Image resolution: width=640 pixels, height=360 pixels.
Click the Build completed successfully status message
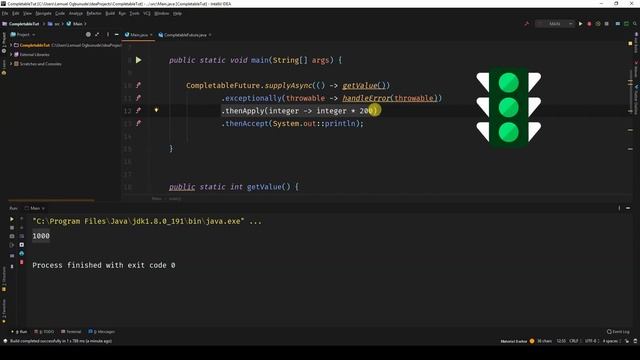(x=60, y=341)
